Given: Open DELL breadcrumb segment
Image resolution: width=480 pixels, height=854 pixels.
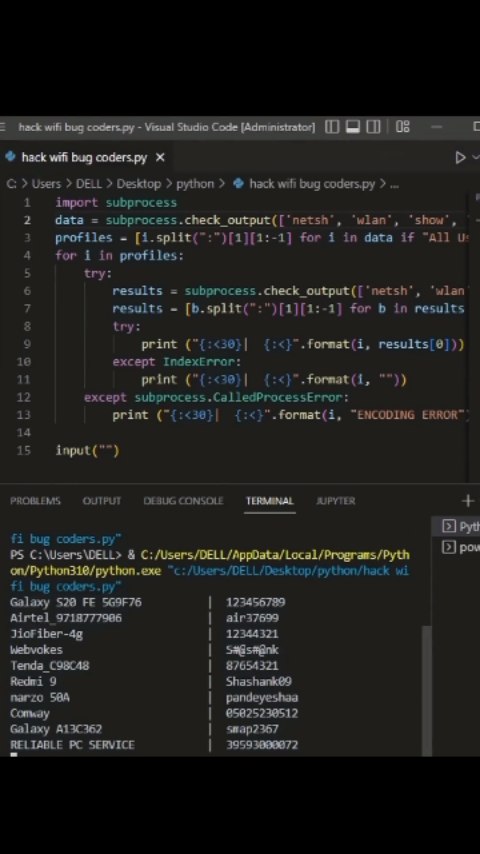Looking at the screenshot, I should click(x=89, y=184).
